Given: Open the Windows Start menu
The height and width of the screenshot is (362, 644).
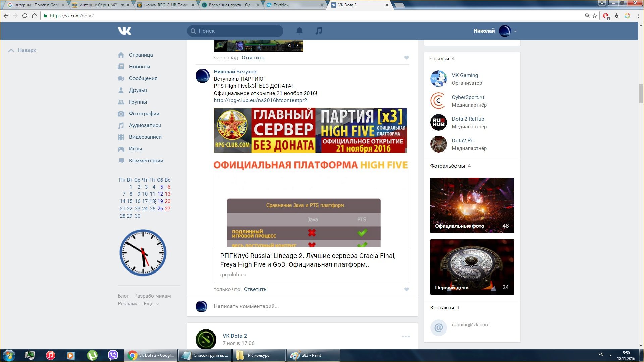Looking at the screenshot, I should coord(9,355).
